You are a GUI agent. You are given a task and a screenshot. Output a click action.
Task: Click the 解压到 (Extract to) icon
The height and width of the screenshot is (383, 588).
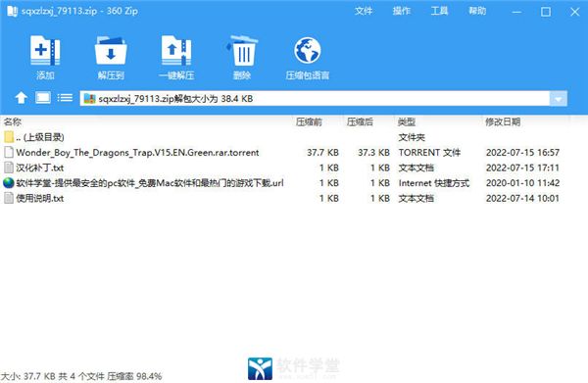[x=111, y=50]
